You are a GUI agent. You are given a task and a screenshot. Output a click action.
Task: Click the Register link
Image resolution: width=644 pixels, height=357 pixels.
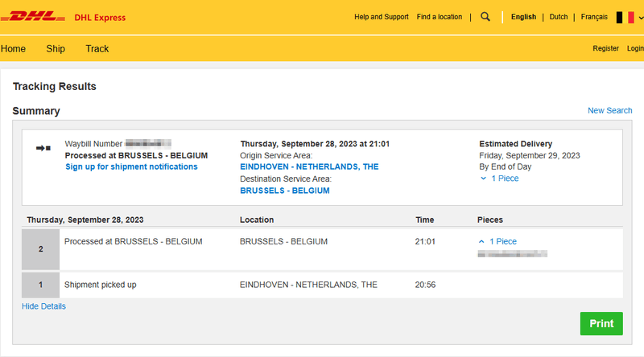pyautogui.click(x=605, y=49)
